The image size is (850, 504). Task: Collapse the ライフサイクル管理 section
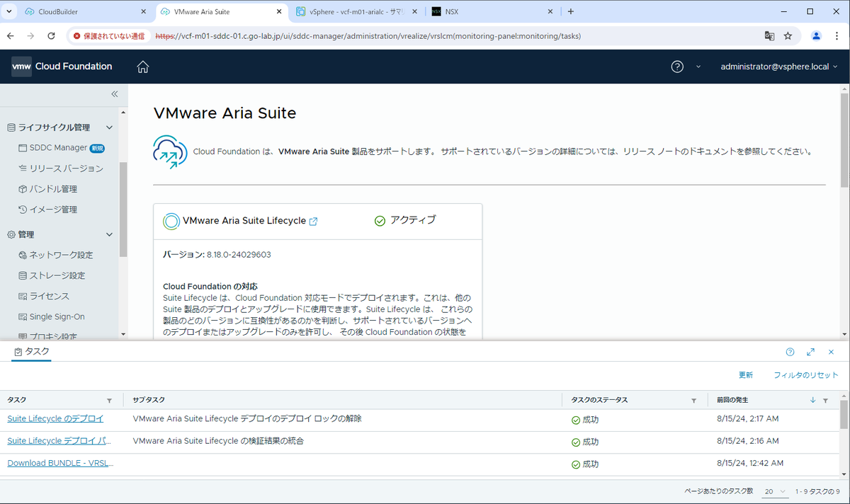coord(109,127)
